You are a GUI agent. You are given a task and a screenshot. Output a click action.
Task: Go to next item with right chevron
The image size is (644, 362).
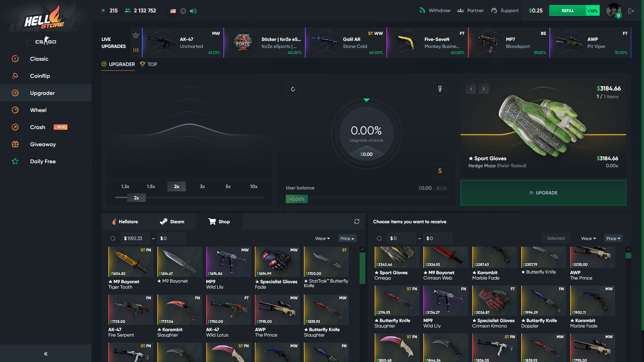(x=484, y=89)
